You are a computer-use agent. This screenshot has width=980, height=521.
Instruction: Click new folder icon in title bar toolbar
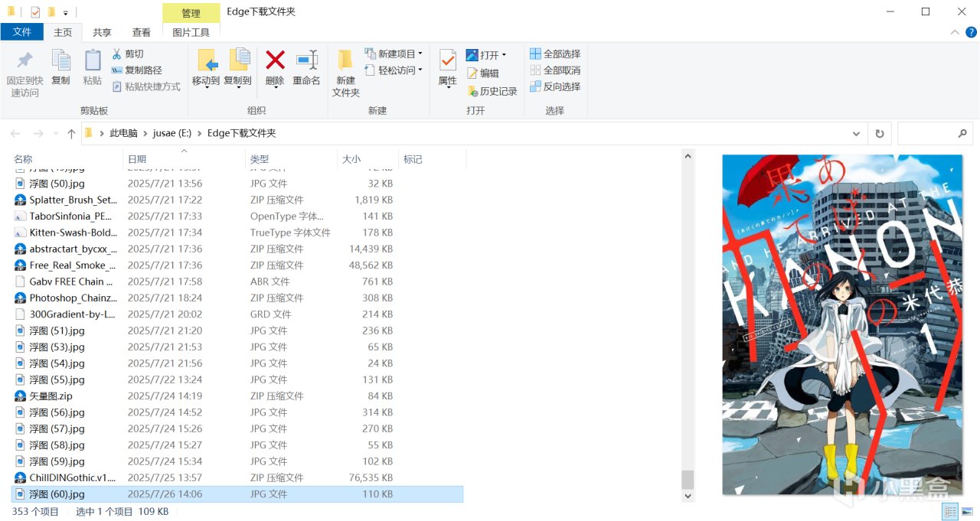pyautogui.click(x=51, y=12)
